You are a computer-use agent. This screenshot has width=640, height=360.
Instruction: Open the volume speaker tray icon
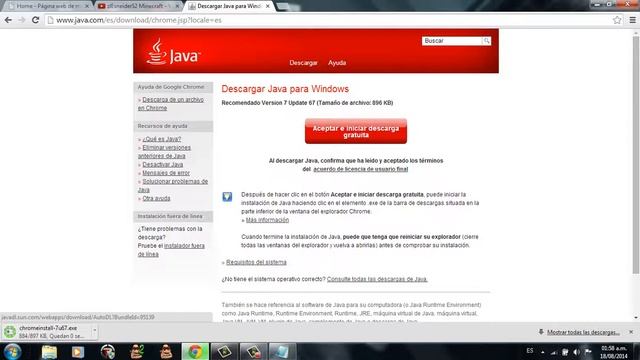point(576,352)
